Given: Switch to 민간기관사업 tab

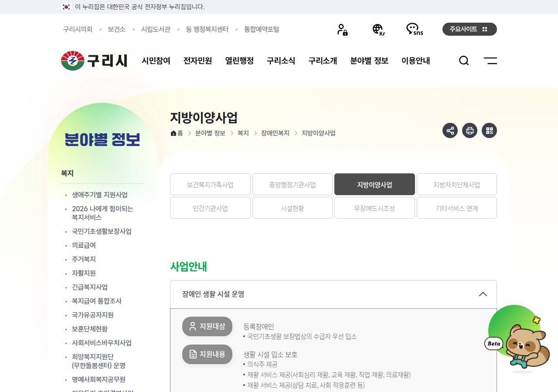Looking at the screenshot, I should (210, 208).
